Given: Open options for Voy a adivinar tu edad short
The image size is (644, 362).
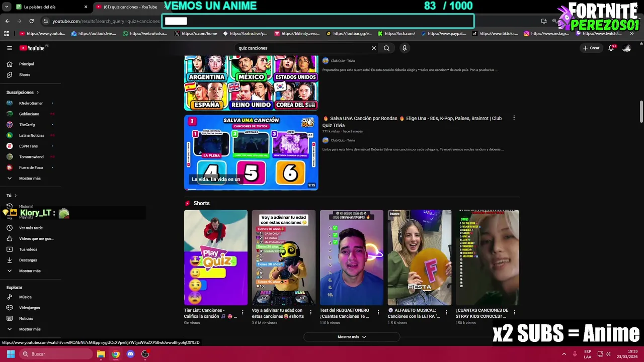Looking at the screenshot, I should point(310,312).
